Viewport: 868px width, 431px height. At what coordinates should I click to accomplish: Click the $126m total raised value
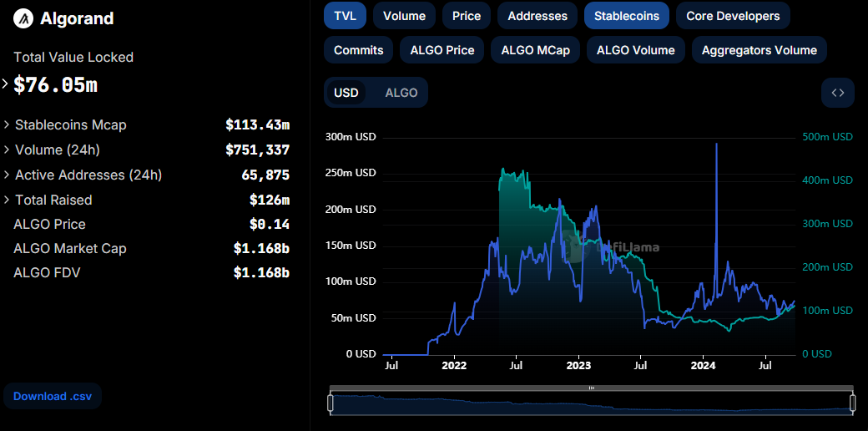[270, 200]
